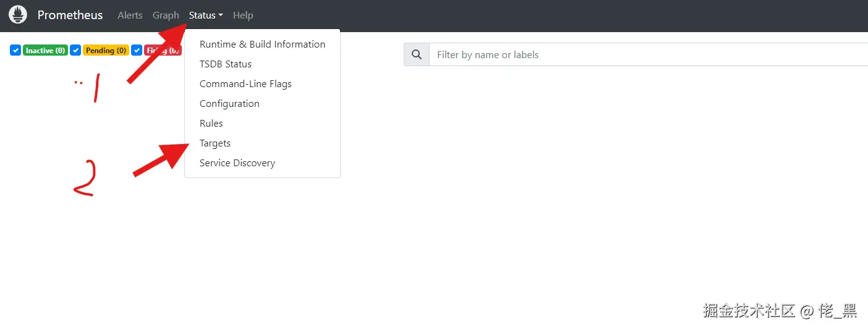The image size is (868, 330).
Task: Select TSDB Status menu entry
Action: tap(262, 64)
